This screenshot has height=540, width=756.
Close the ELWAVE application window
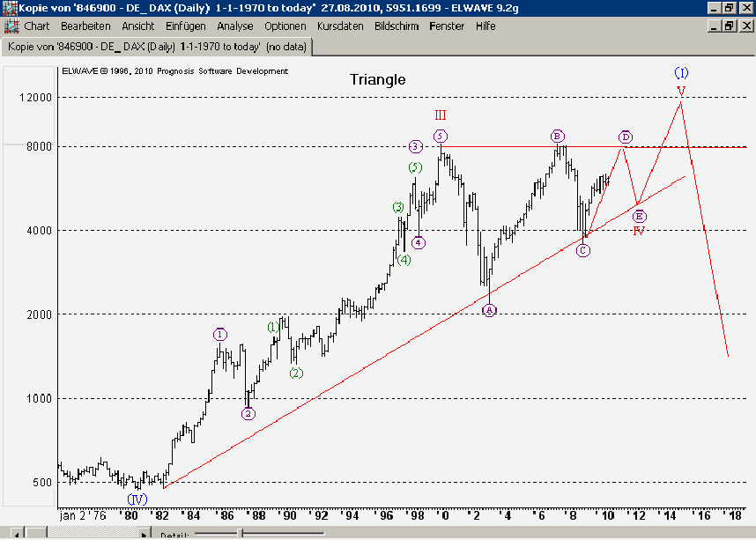pyautogui.click(x=746, y=8)
